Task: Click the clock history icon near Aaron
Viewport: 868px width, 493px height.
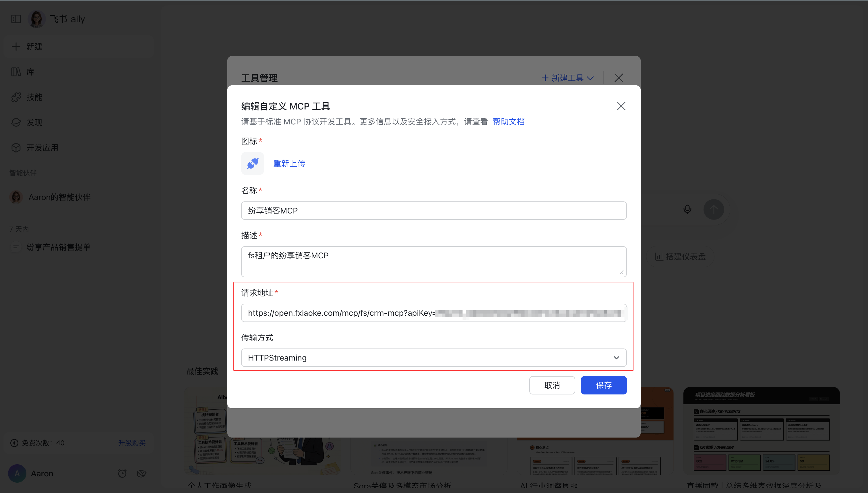Action: pyautogui.click(x=122, y=473)
